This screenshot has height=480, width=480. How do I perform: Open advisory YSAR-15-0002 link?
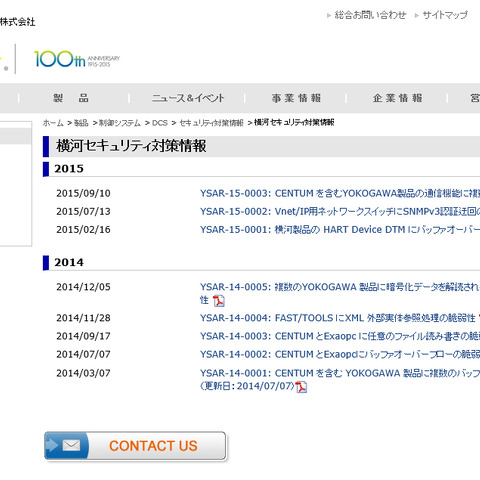click(x=340, y=211)
